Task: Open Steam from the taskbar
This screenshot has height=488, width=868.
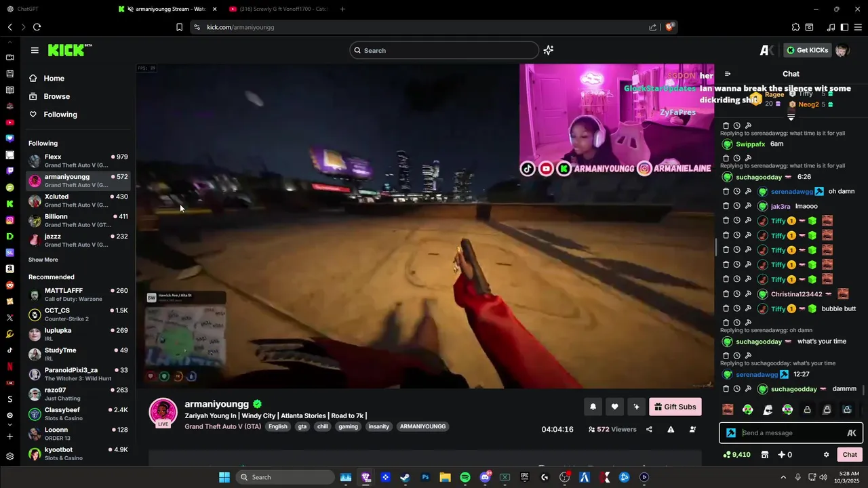Action: [x=405, y=477]
